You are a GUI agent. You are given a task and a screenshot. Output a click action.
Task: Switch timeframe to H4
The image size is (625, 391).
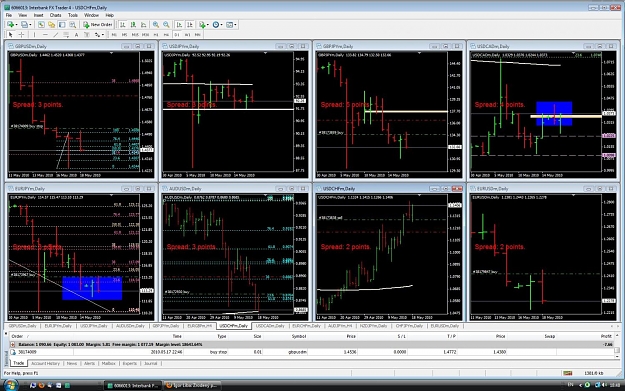click(x=166, y=35)
